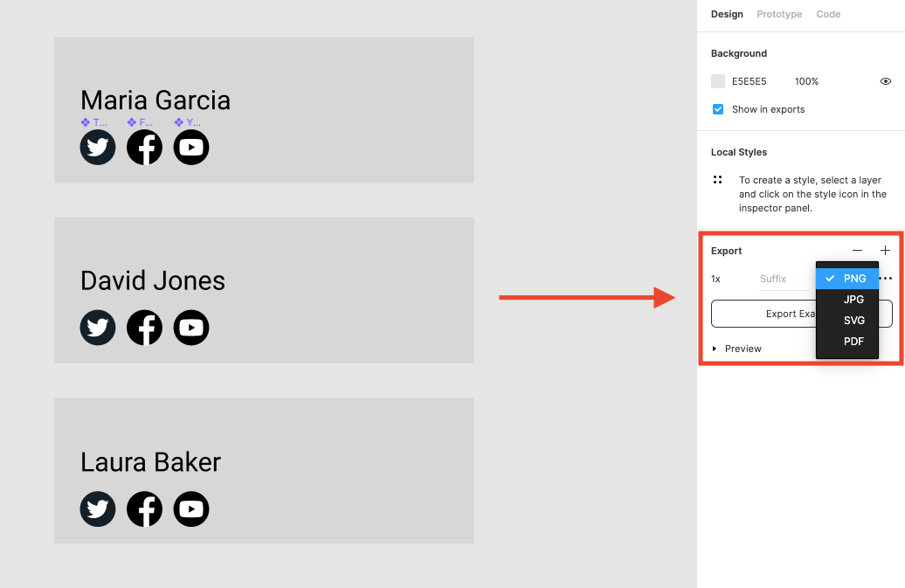
Task: Select Twitter icon under Maria Garcia
Action: coord(98,147)
